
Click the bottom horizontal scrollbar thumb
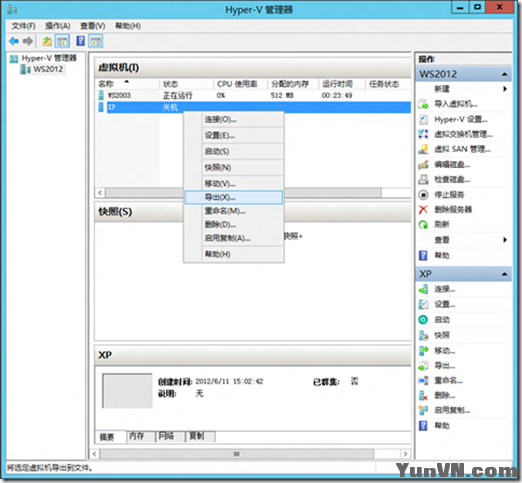236,454
